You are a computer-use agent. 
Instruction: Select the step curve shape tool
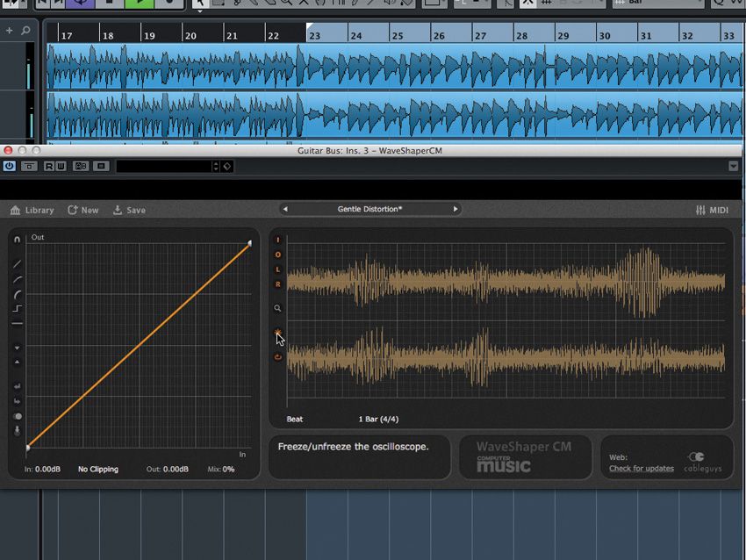point(18,309)
